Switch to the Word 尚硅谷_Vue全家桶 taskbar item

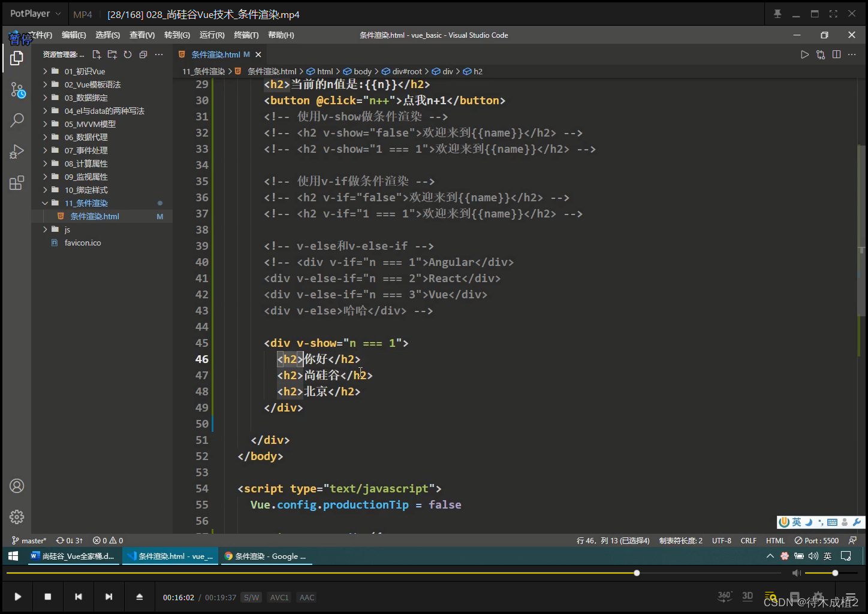click(73, 556)
